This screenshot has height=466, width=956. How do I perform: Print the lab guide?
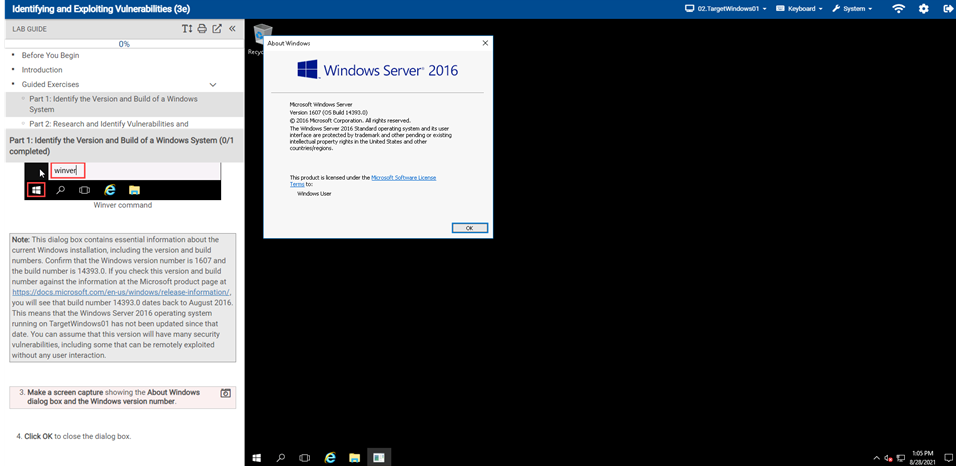click(202, 29)
